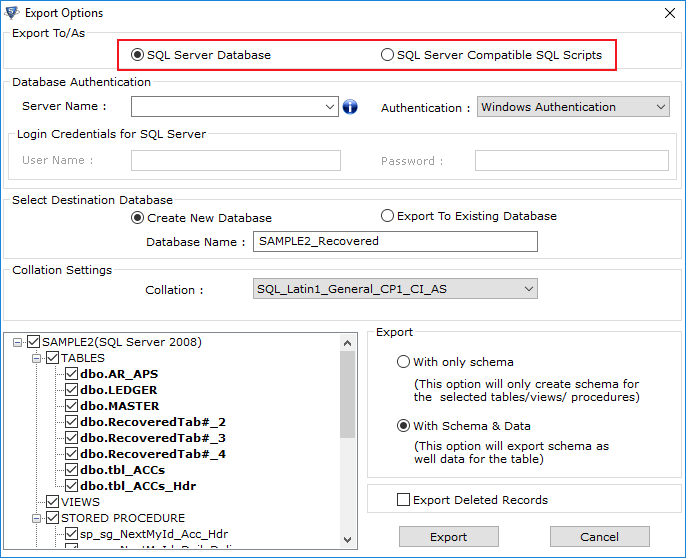Viewport: 686px width, 558px height.
Task: Collapse the STORED PROCEDURE tree node
Action: point(37,519)
